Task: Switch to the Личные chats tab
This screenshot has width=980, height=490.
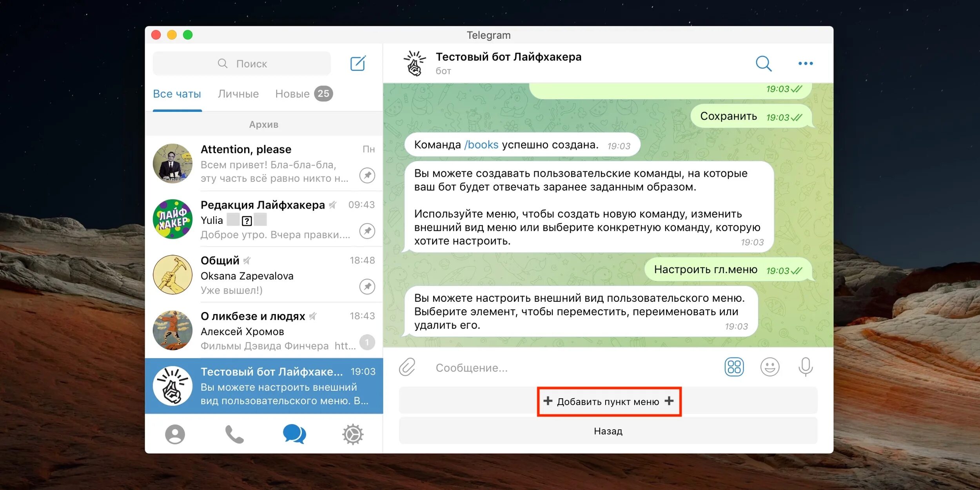Action: point(238,94)
